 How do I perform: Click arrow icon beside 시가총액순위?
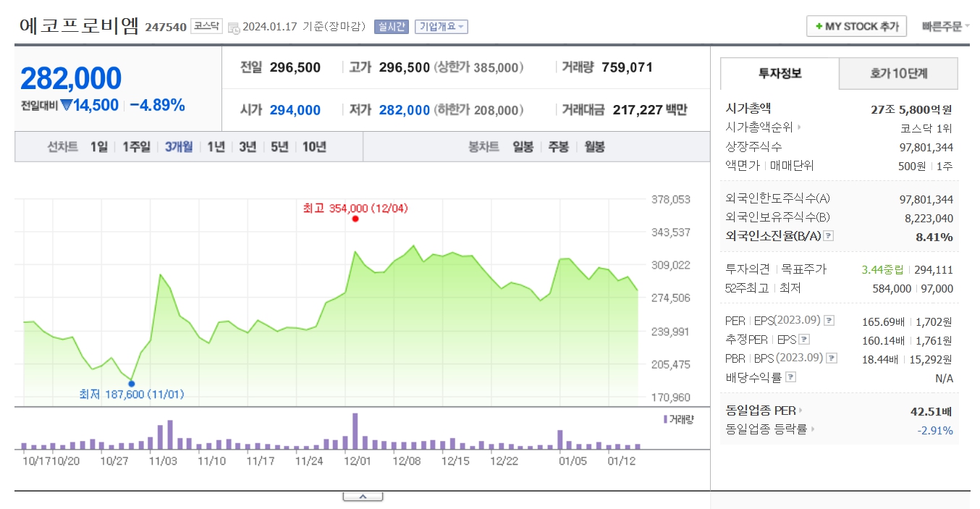(x=800, y=127)
